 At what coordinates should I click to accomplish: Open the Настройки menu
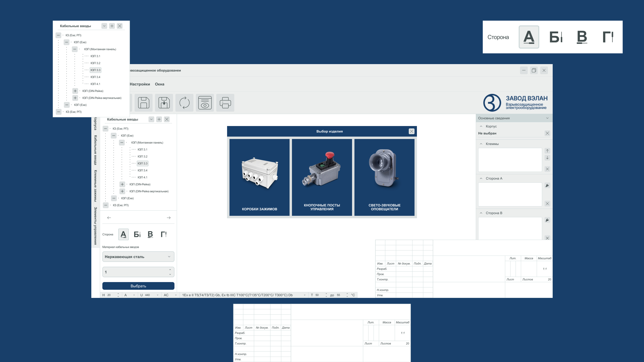(140, 84)
